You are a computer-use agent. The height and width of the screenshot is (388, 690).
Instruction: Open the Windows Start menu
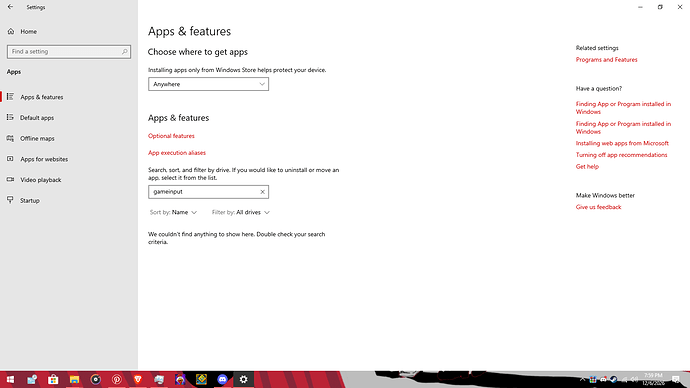pos(10,379)
